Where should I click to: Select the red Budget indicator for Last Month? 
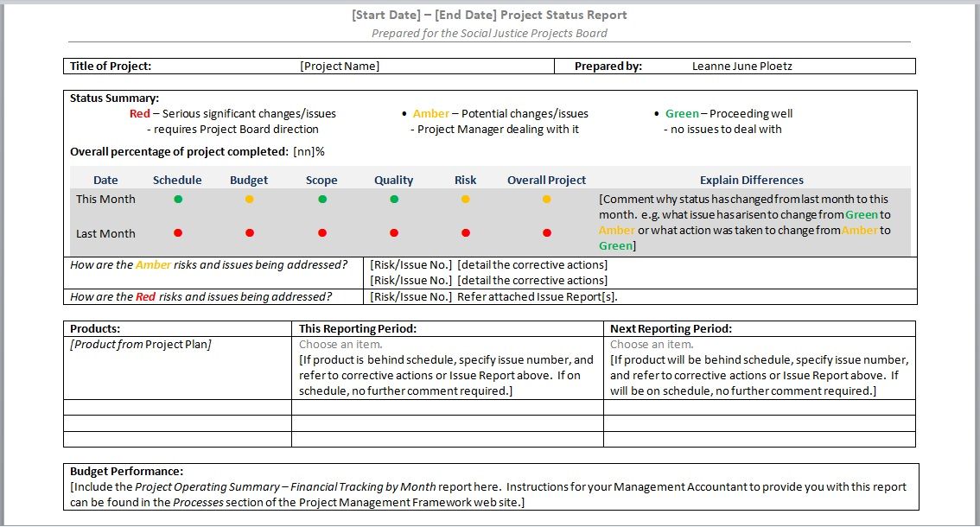coord(250,232)
